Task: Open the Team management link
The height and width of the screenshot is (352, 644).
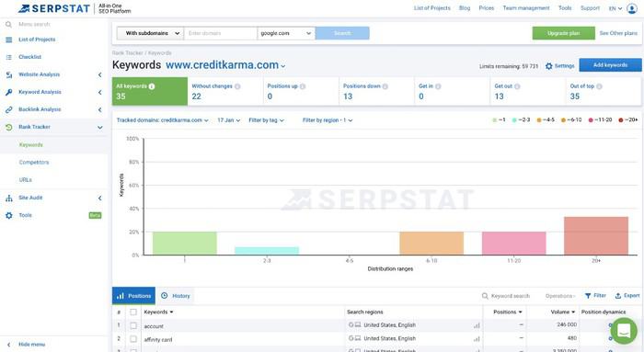Action: (x=526, y=7)
